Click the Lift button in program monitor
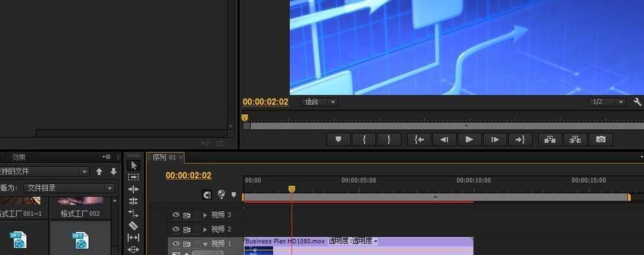This screenshot has width=644, height=255. [550, 140]
